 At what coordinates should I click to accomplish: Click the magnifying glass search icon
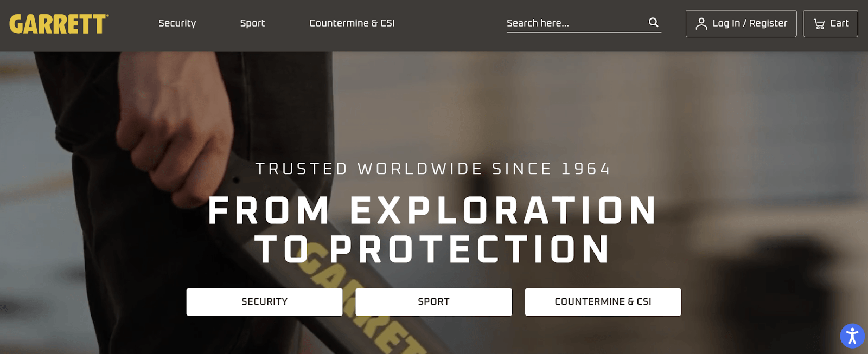click(653, 23)
